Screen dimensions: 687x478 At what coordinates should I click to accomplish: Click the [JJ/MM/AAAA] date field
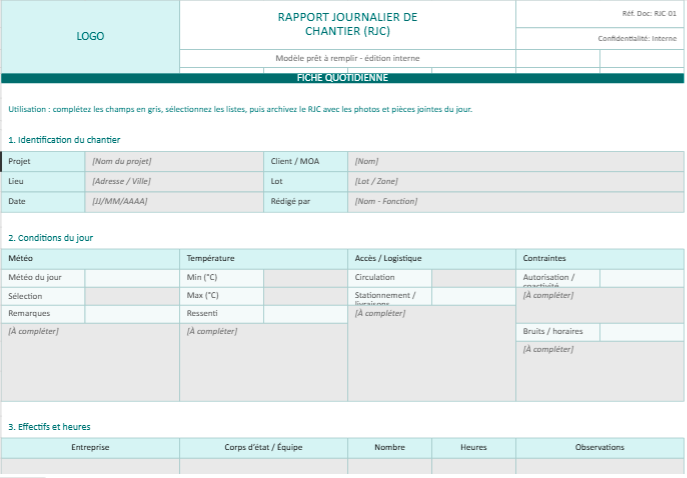point(174,202)
